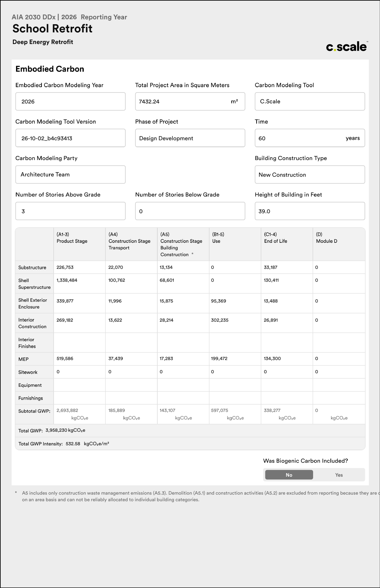Click Shell Superstructure End of Life 130,411
This screenshot has height=588, width=380.
(271, 280)
